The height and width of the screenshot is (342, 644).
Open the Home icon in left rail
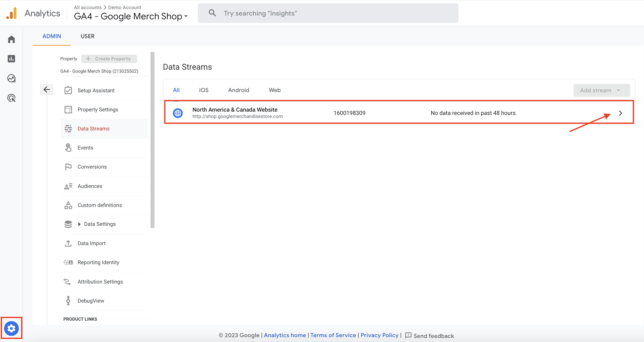11,39
